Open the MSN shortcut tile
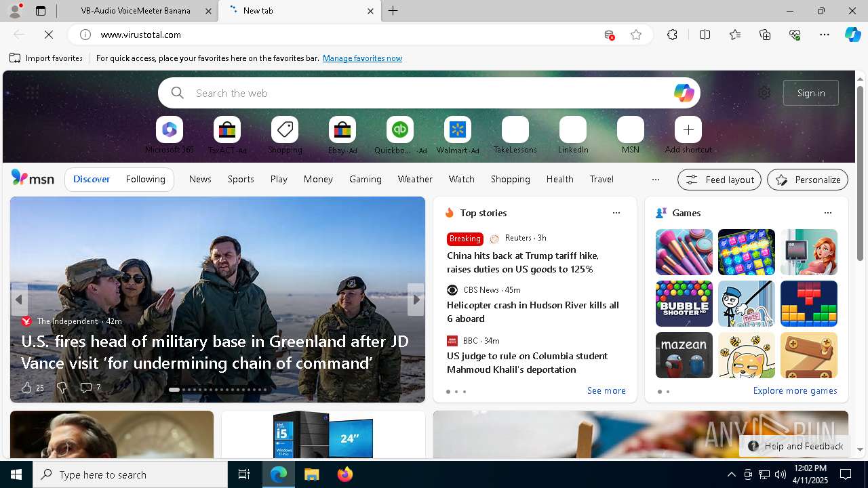 click(x=631, y=129)
